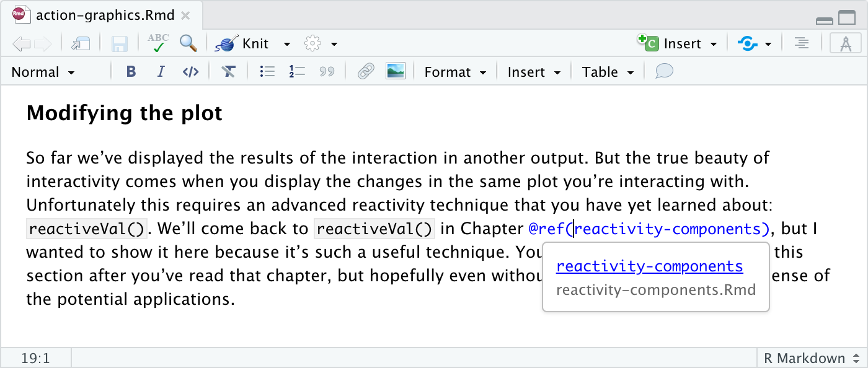Image resolution: width=868 pixels, height=368 pixels.
Task: Open the Format menu
Action: coord(454,72)
